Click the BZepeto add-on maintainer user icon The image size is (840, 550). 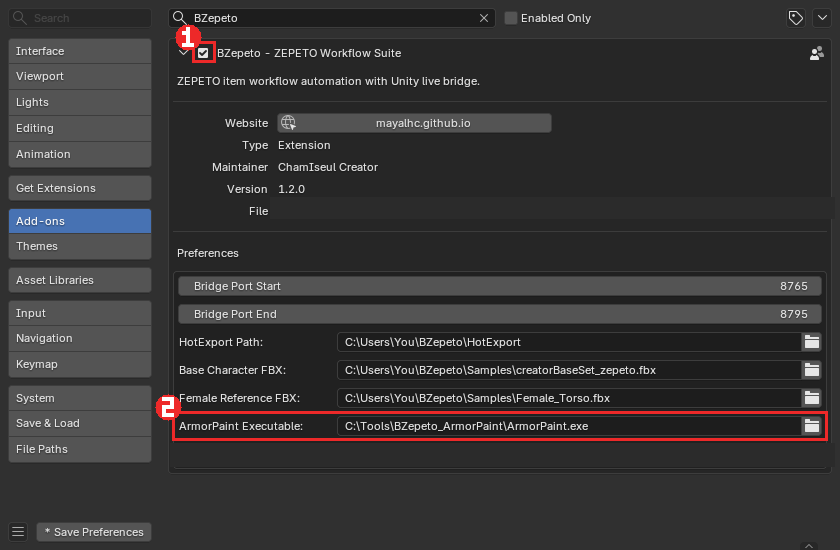coord(816,53)
